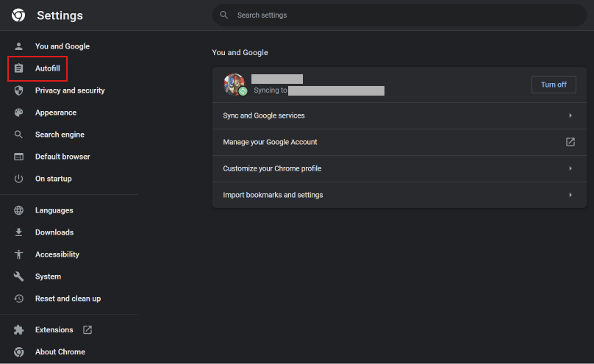Click the green sync badge on the avatar
This screenshot has height=364, width=594.
[x=243, y=91]
